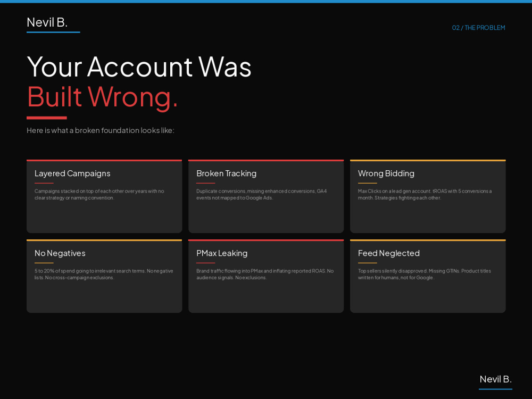The height and width of the screenshot is (399, 532).
Task: Click description starting 'Duplicate conversions, missing enhanced'
Action: (x=262, y=194)
